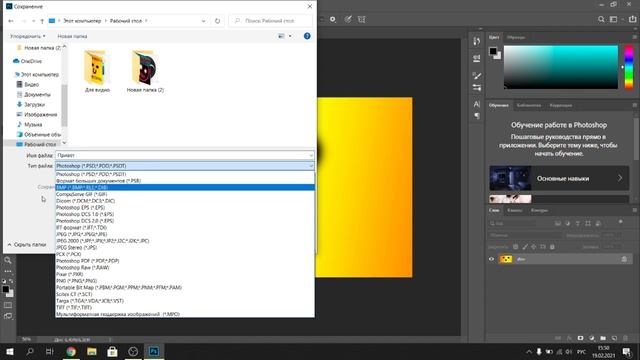This screenshot has height=360, width=640.
Task: Click the create new layer icon
Action: point(614,338)
